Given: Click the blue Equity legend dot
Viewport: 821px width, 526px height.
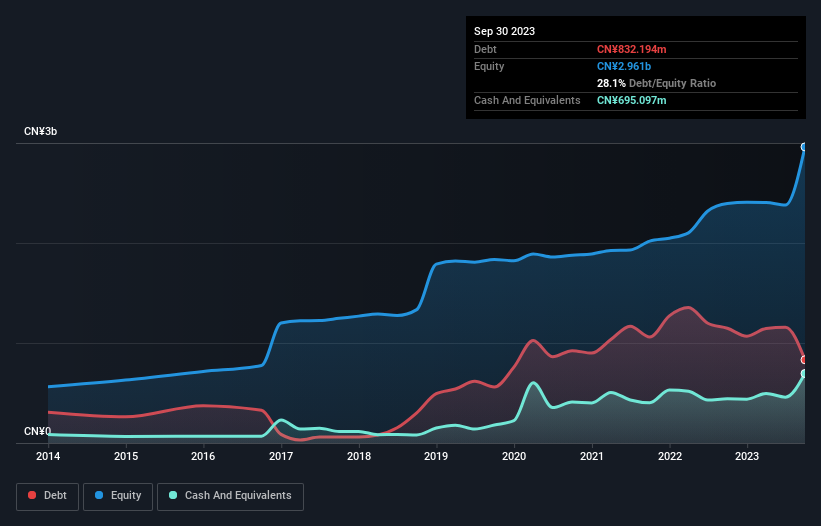Looking at the screenshot, I should click(x=99, y=495).
